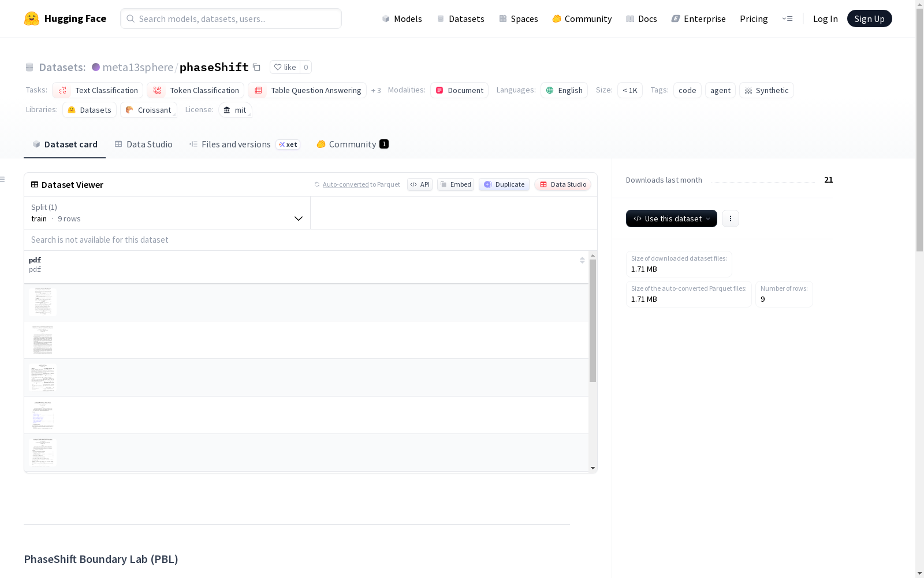Open the Data Studio tab
Screen dimensions: 924x578
[x=143, y=144]
